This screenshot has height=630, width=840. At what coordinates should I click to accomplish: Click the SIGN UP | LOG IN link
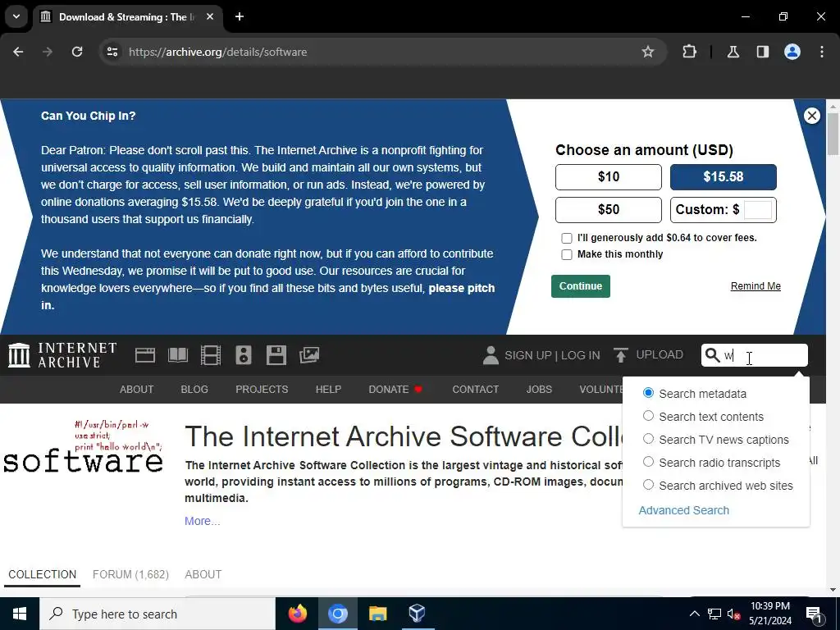(552, 355)
